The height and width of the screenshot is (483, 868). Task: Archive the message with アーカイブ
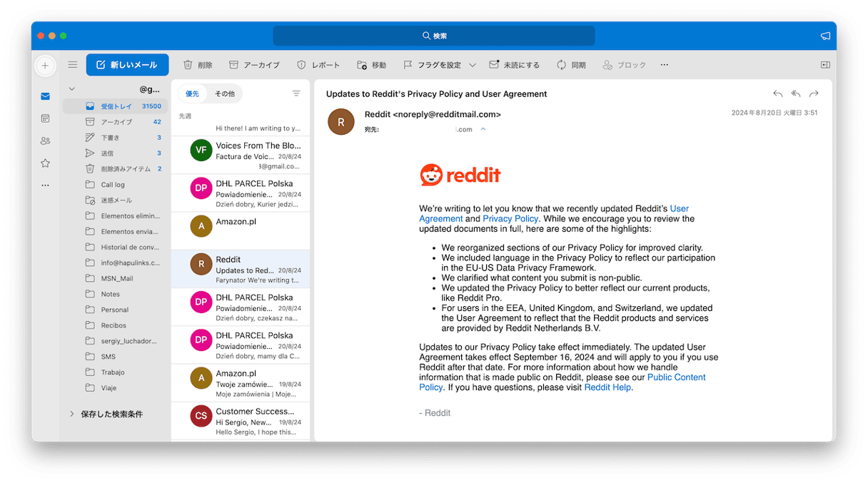(x=254, y=65)
